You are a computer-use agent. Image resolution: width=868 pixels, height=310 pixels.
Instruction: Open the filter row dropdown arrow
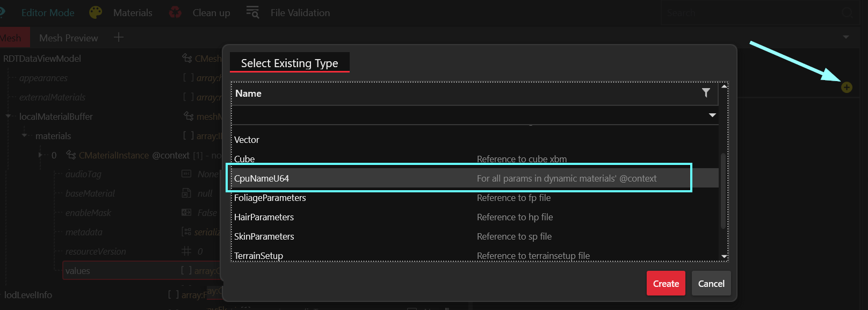[712, 115]
